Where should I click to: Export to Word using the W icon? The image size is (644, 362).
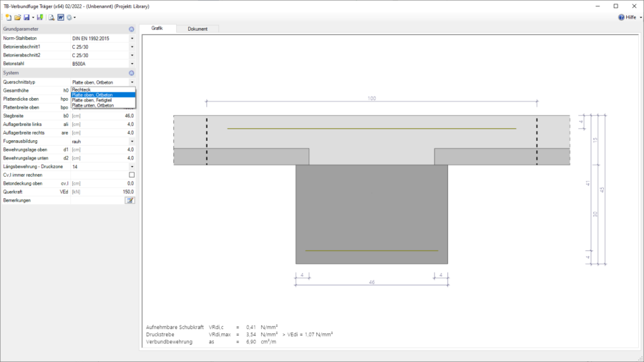click(61, 17)
